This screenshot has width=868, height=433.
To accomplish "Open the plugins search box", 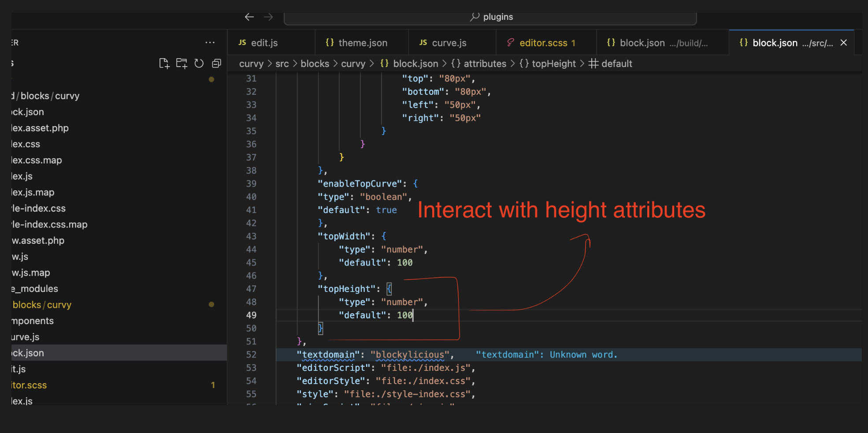I will (x=490, y=17).
